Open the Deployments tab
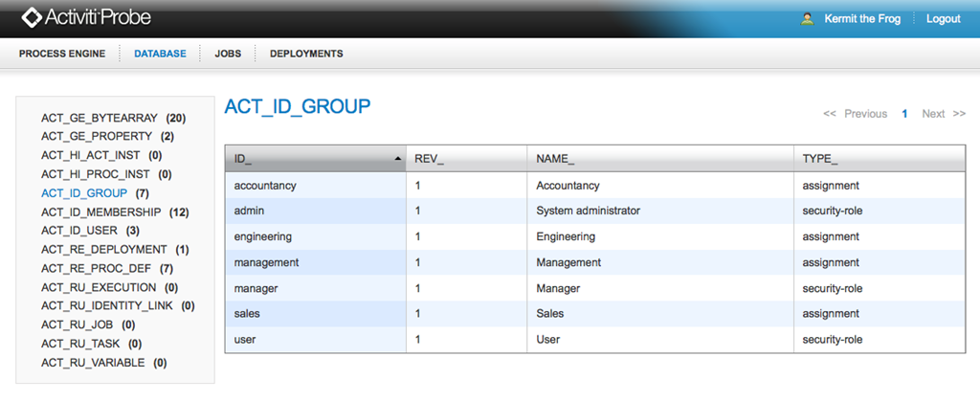This screenshot has width=980, height=402. point(306,54)
